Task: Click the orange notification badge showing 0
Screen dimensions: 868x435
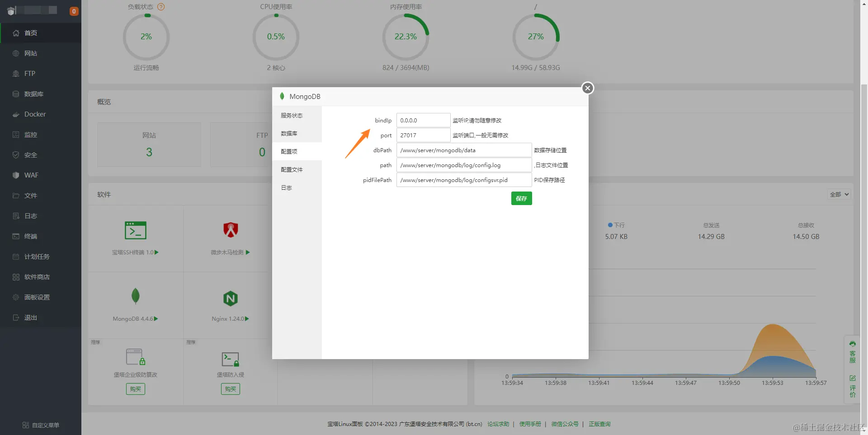Action: [74, 11]
